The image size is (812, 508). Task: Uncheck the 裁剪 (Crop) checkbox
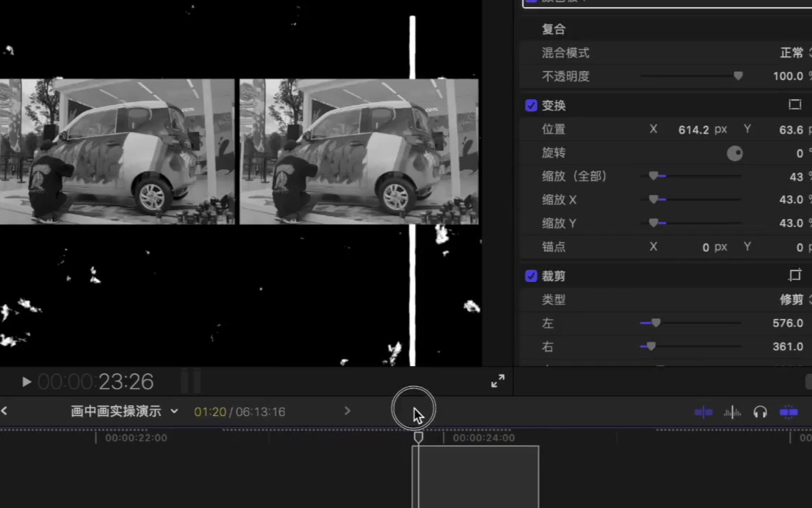click(531, 276)
